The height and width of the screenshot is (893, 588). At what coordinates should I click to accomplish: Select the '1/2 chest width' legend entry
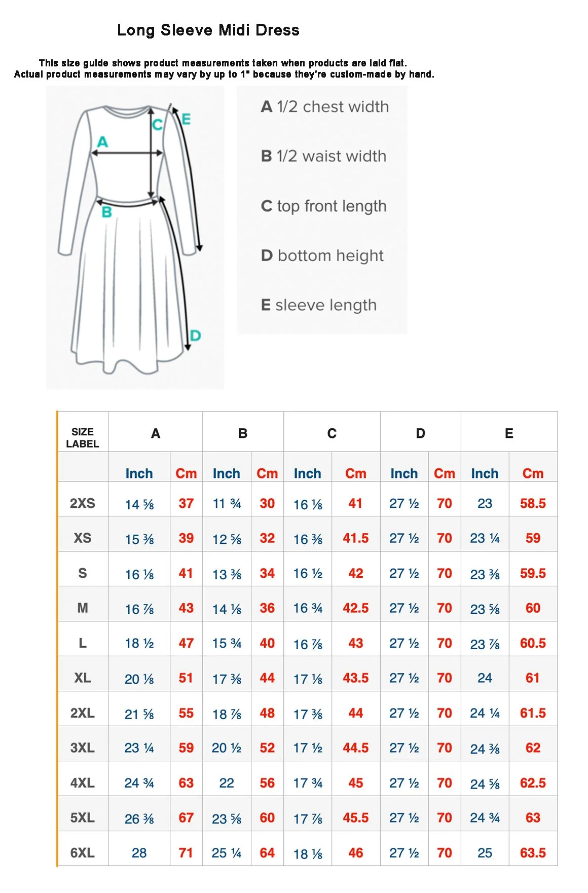click(325, 107)
